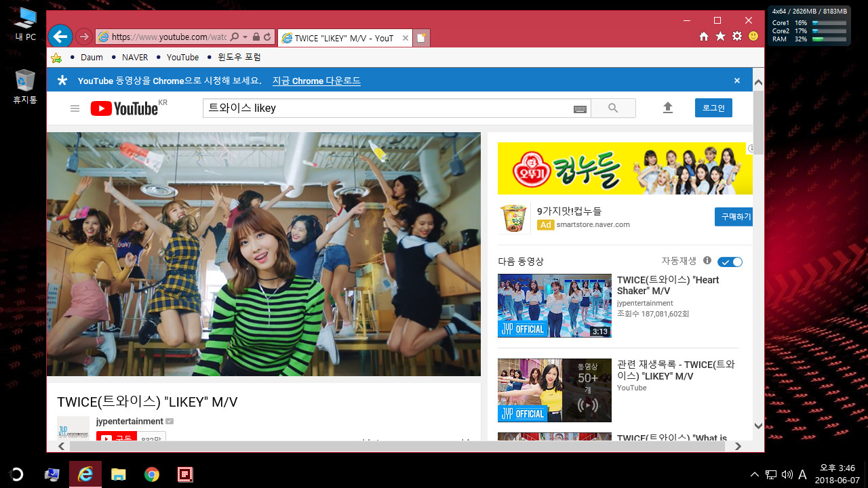Click the address bar search magnifier icon
Viewport: 868px width, 488px height.
pos(235,37)
